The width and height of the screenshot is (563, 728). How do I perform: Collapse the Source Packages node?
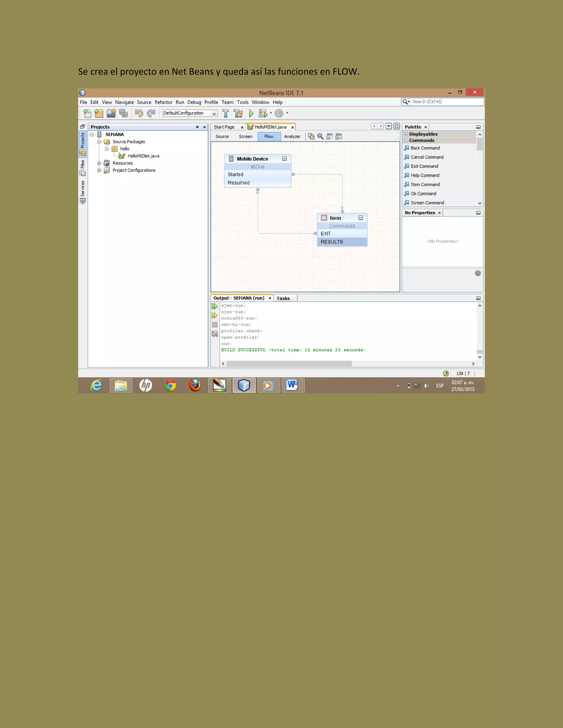[x=99, y=142]
